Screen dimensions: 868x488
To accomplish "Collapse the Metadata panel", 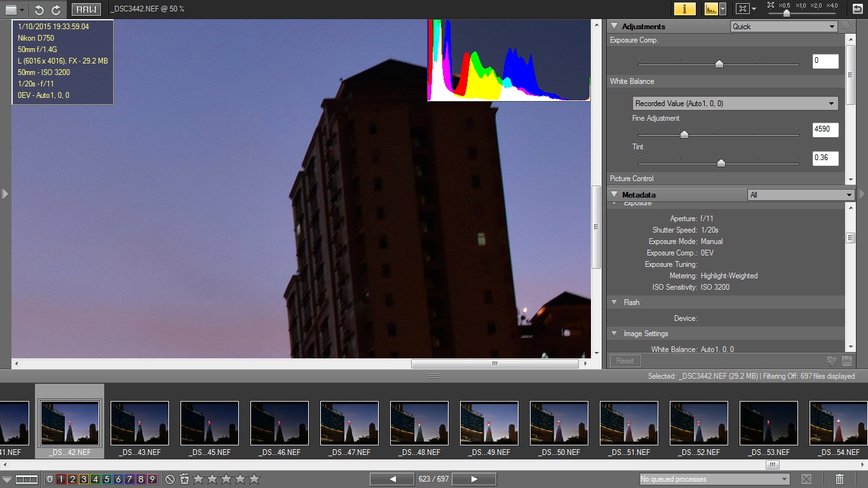I will click(x=614, y=194).
